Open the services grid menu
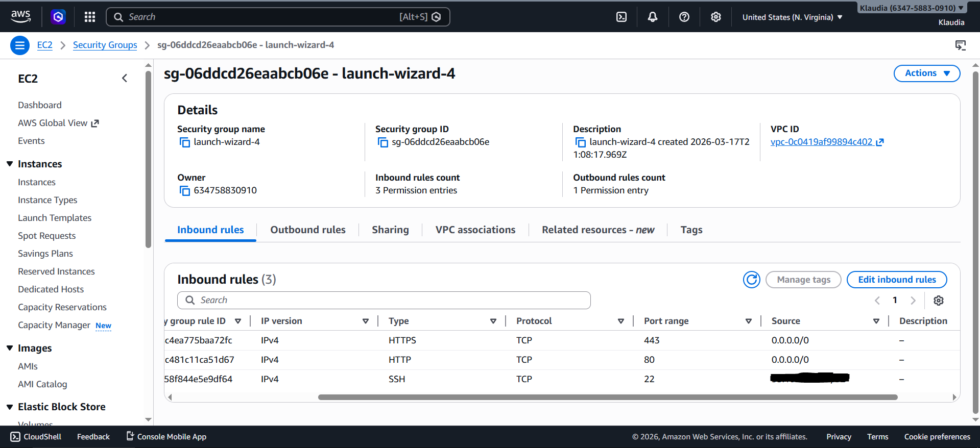This screenshot has height=448, width=980. click(90, 17)
